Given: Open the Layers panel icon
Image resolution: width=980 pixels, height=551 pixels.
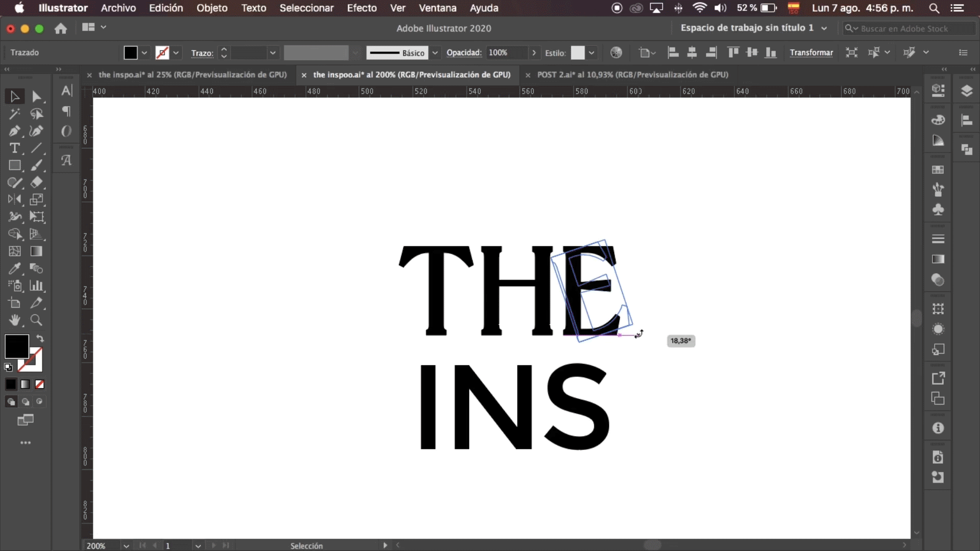Looking at the screenshot, I should 966,91.
